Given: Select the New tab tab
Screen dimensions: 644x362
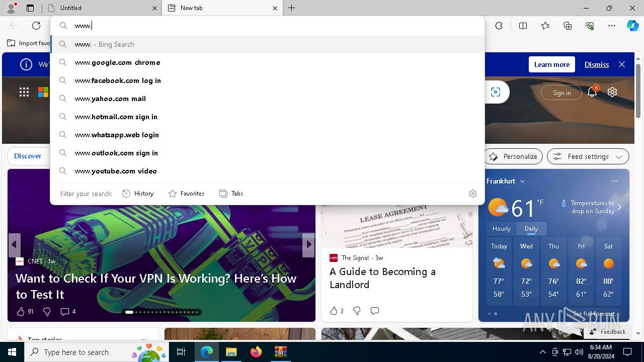Looking at the screenshot, I should pos(222,8).
